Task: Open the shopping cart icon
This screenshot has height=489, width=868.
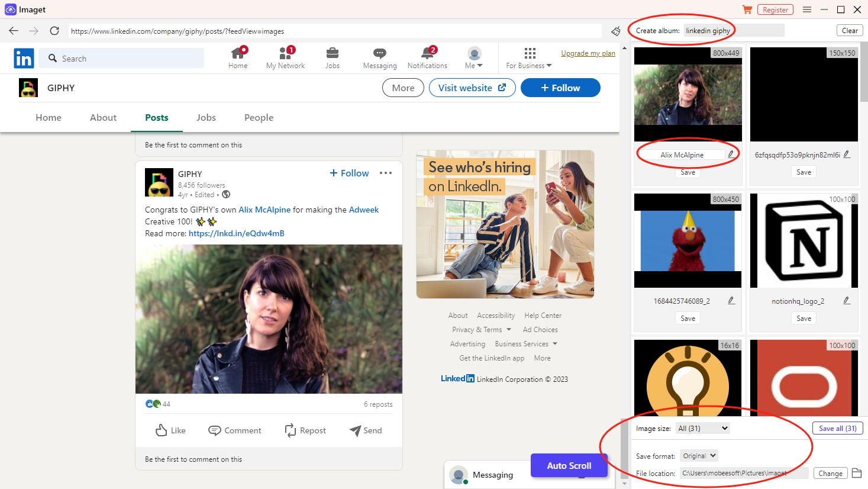Action: coord(747,9)
